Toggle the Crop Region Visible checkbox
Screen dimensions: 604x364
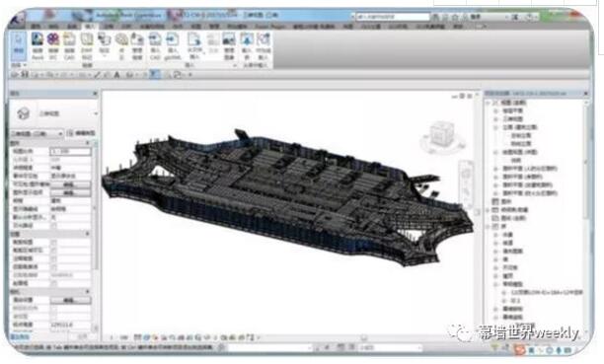[x=53, y=251]
